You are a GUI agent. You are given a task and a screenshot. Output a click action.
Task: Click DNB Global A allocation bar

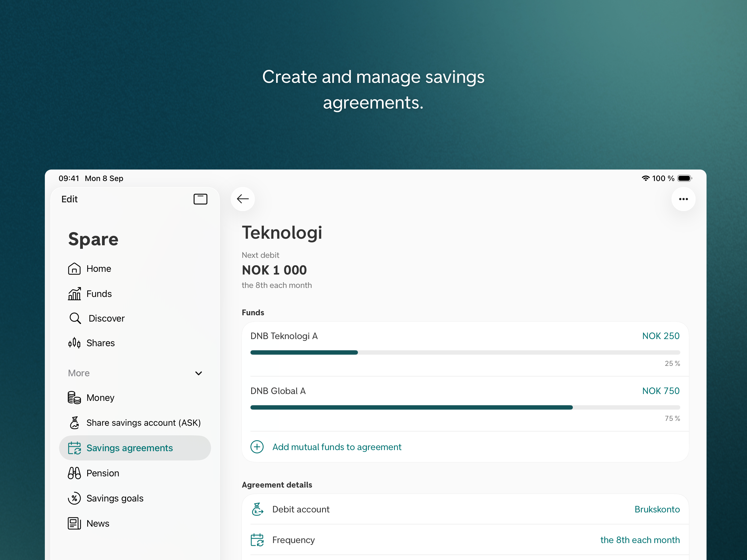(465, 407)
